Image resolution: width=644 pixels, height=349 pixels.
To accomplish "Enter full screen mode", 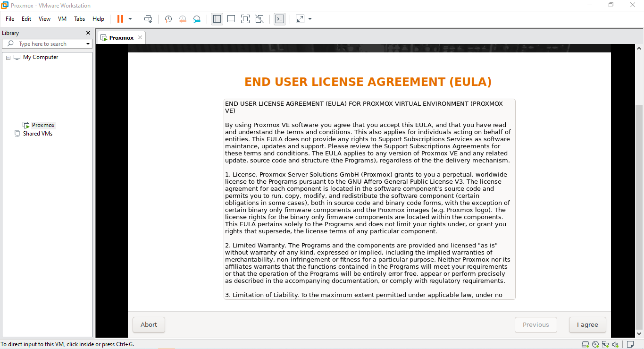I will coord(245,19).
